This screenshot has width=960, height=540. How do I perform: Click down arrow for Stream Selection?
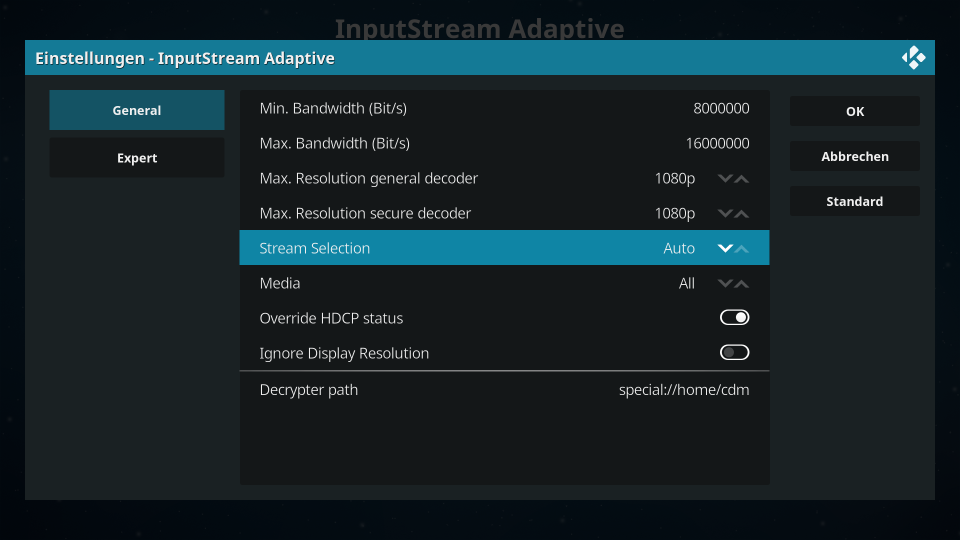pos(725,248)
